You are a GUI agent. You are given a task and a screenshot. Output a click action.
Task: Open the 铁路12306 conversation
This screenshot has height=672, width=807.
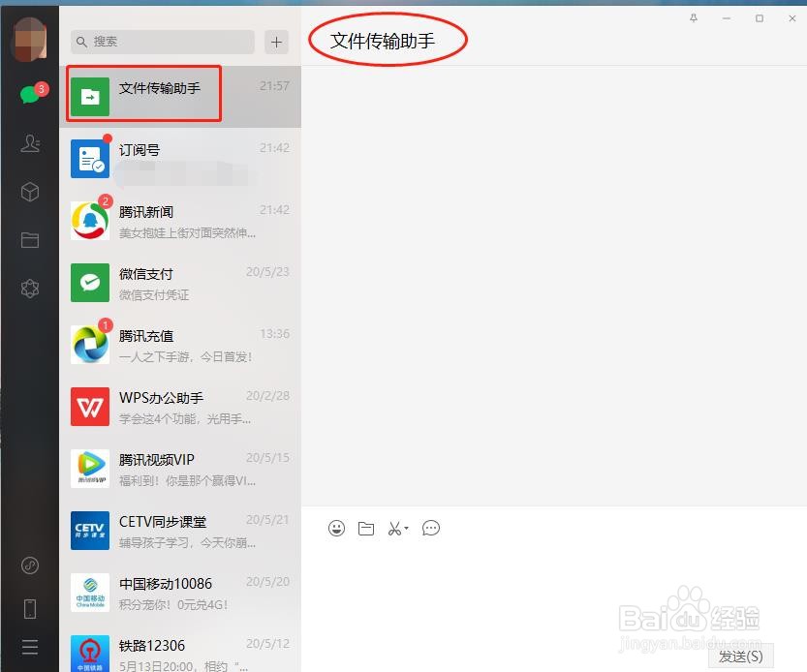180,648
